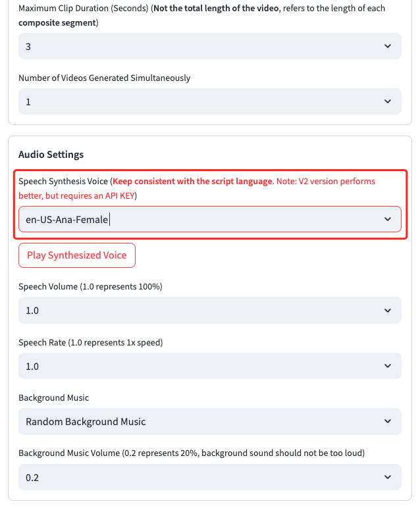420x508 pixels.
Task: Click chevron arrow of Background Music Volume dropdown
Action: coord(387,477)
